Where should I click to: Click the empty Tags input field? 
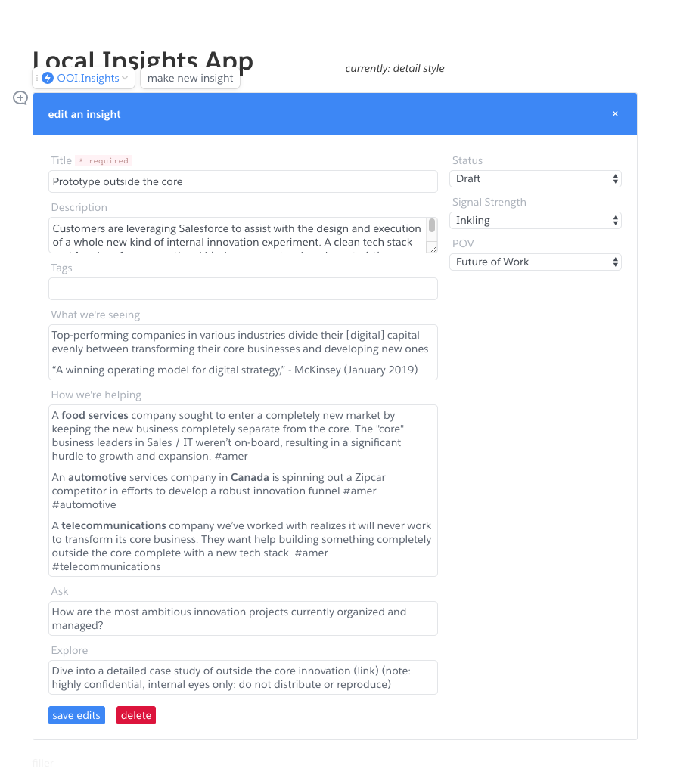coord(243,289)
